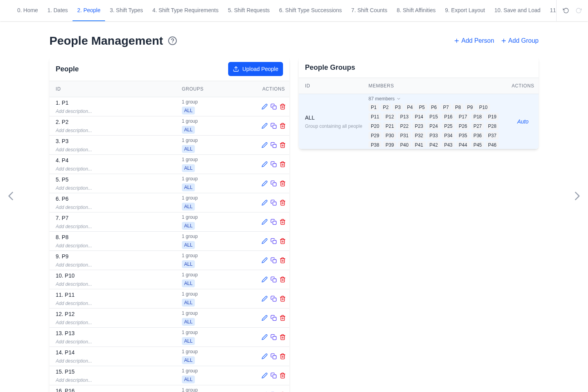Click Add description field under P5

(x=74, y=188)
